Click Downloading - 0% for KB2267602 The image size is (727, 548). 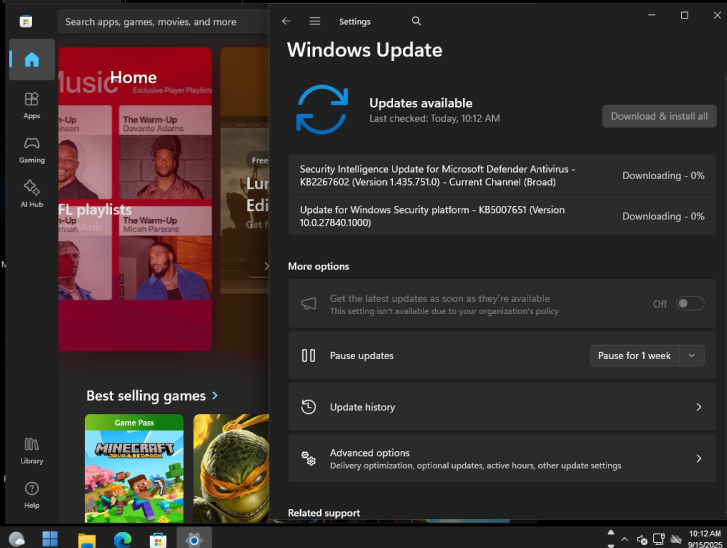(x=663, y=175)
